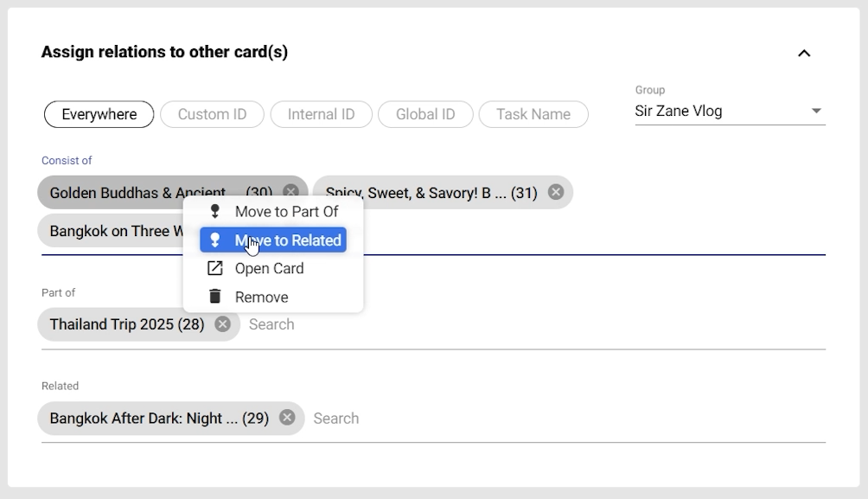This screenshot has height=499, width=868.
Task: Enable the Global ID filter chip
Action: point(425,114)
